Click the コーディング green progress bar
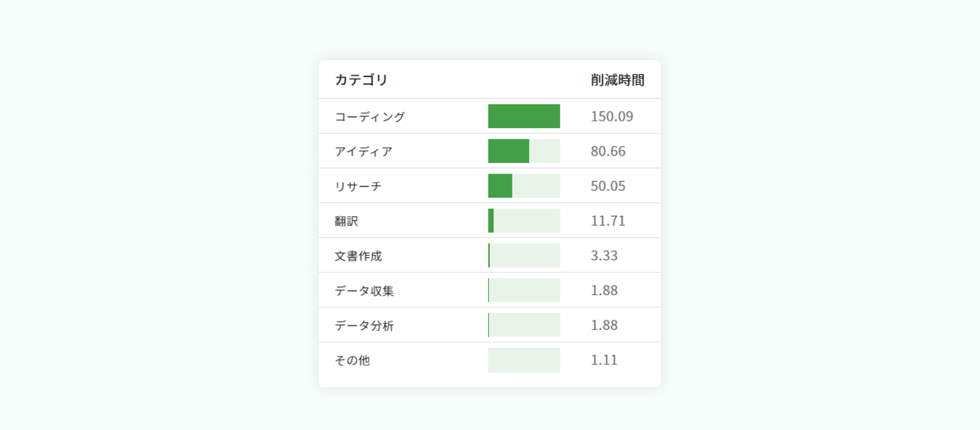980x430 pixels. [524, 116]
